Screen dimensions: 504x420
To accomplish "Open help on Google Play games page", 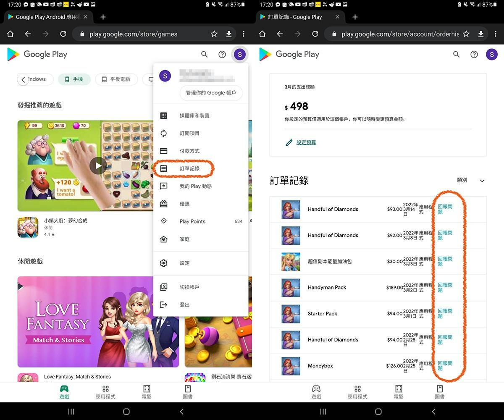I will click(222, 54).
